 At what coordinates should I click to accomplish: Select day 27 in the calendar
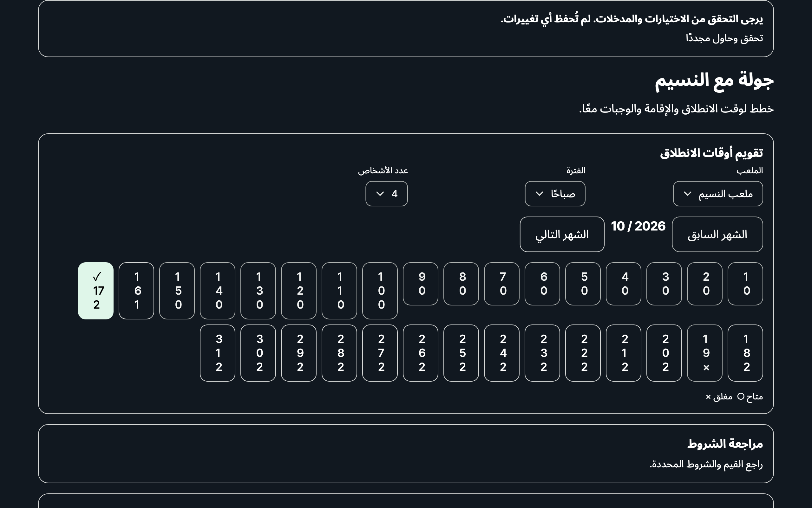coord(380,353)
